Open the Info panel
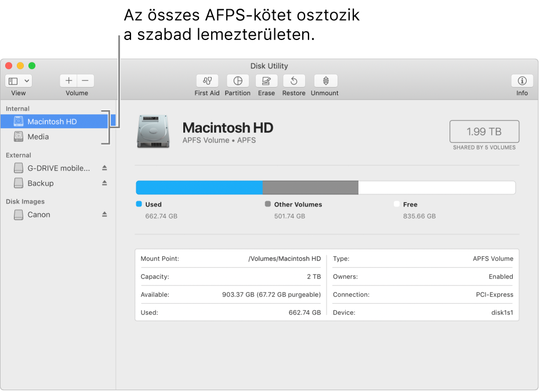 522,81
